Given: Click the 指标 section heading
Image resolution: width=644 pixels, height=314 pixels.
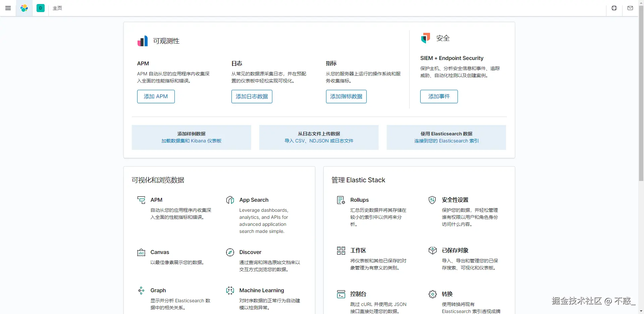Looking at the screenshot, I should tap(331, 64).
